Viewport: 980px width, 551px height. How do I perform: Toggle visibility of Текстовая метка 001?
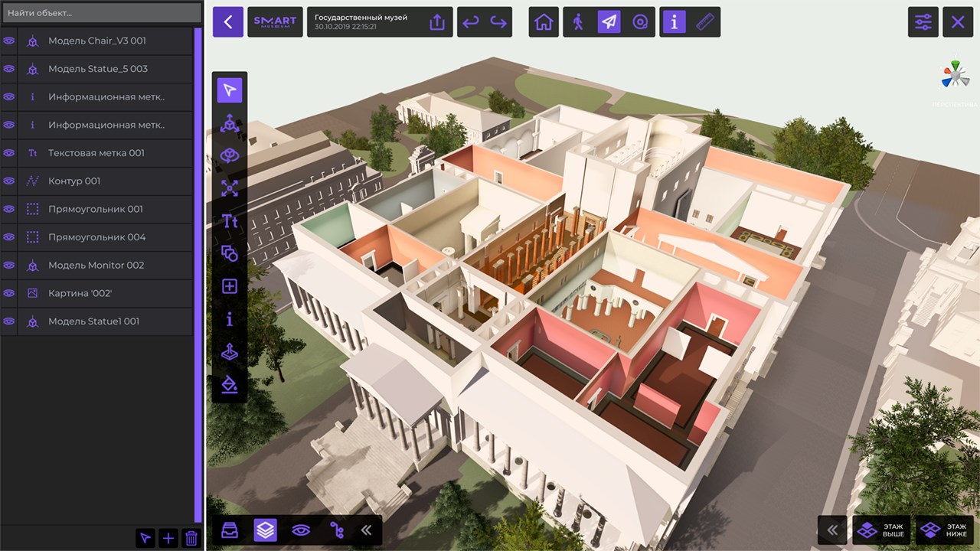(x=9, y=153)
